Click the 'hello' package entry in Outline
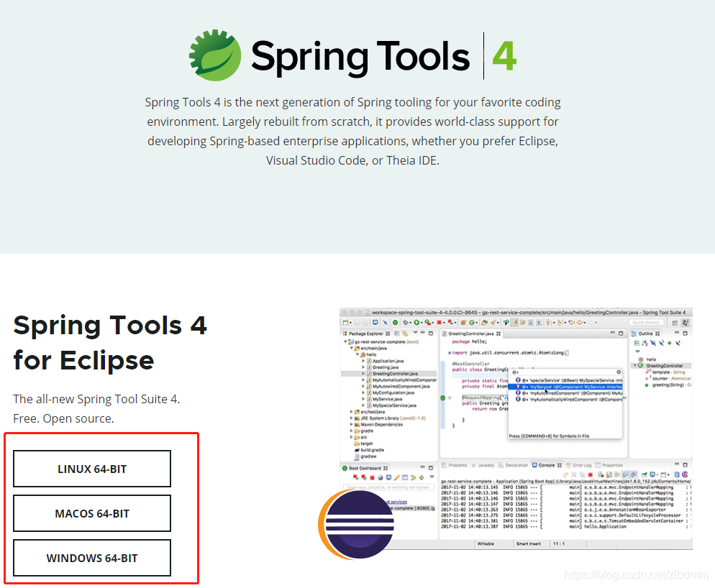The image size is (715, 588). pos(647,359)
